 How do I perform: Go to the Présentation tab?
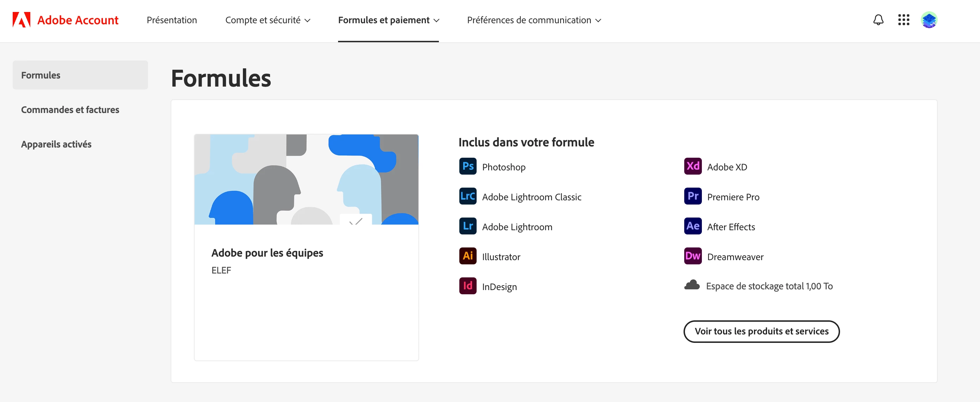tap(172, 20)
